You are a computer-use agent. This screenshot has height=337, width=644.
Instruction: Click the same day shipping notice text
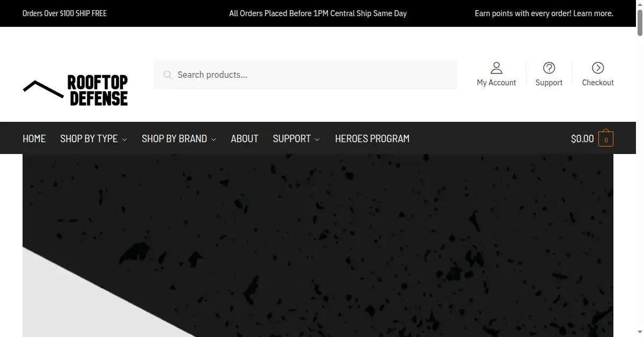coord(318,13)
